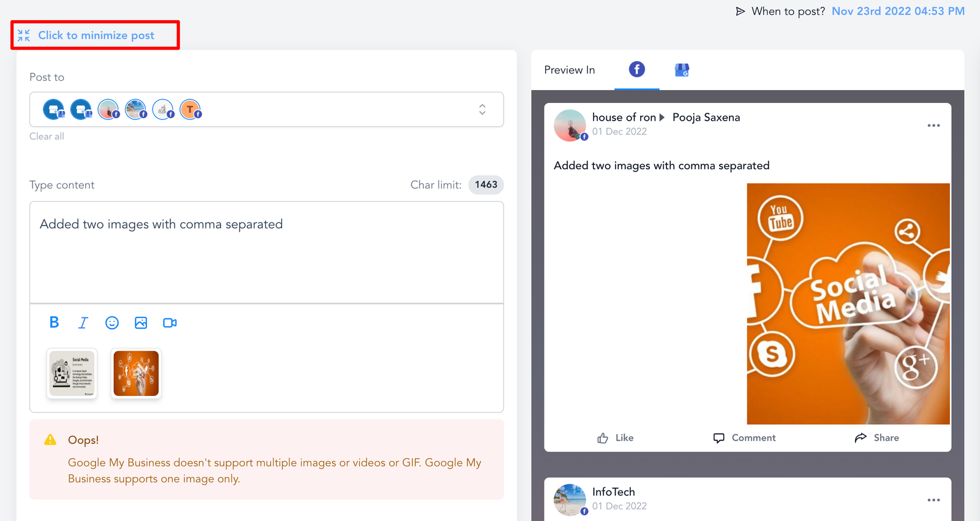980x521 pixels.
Task: Expand the Post to accounts dropdown
Action: [482, 109]
